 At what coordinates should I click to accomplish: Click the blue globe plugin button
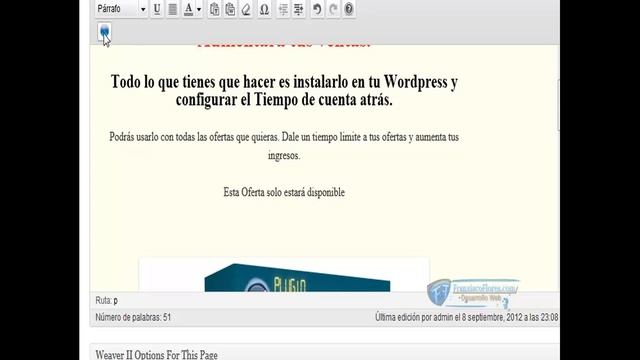pos(104,31)
